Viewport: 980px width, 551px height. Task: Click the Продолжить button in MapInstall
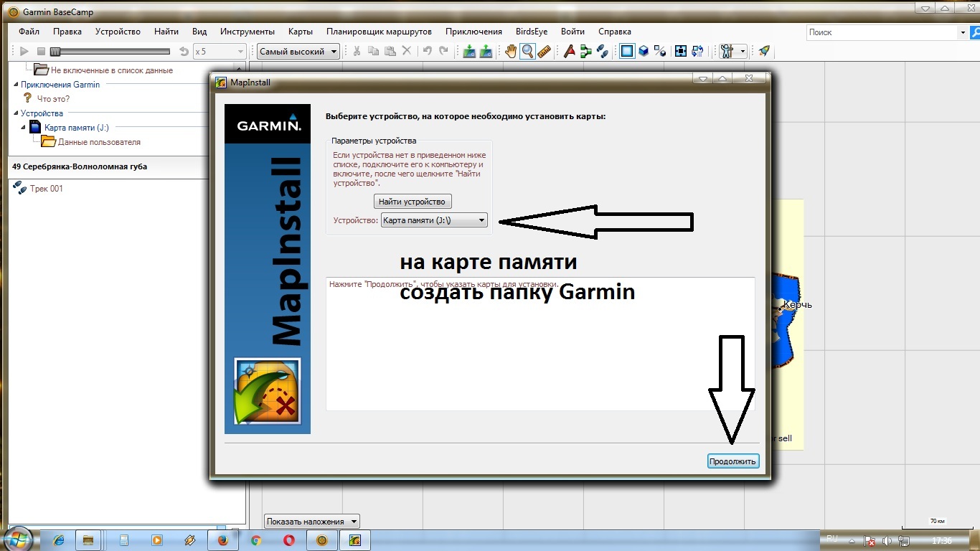[x=732, y=461]
